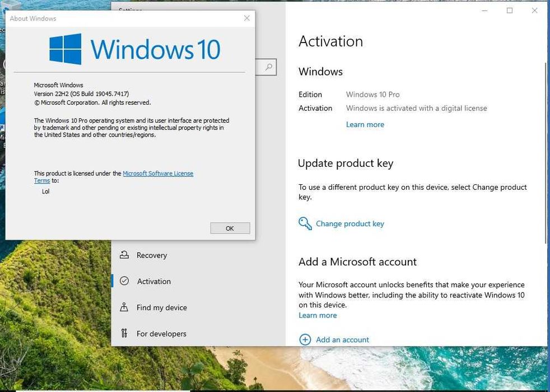Open the Microsoft Software License link
550x392 pixels.
point(158,173)
